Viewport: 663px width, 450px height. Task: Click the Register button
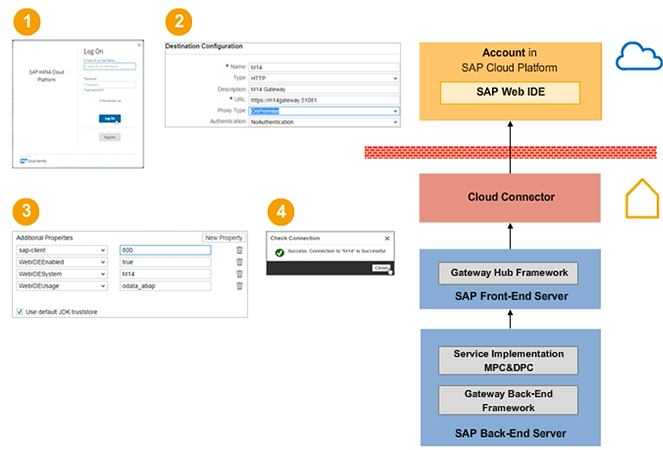click(x=109, y=137)
